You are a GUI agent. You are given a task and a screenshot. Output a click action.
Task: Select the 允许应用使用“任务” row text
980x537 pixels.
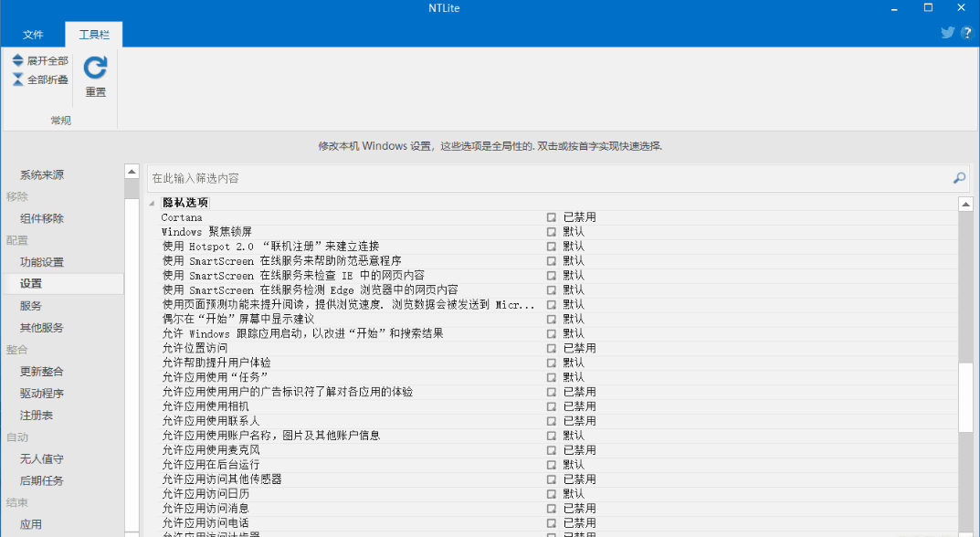pyautogui.click(x=215, y=377)
